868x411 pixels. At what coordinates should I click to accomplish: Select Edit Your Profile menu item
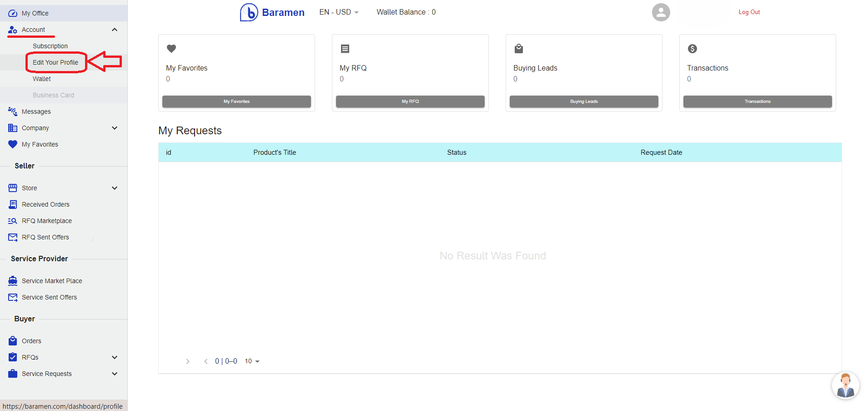pyautogui.click(x=55, y=62)
